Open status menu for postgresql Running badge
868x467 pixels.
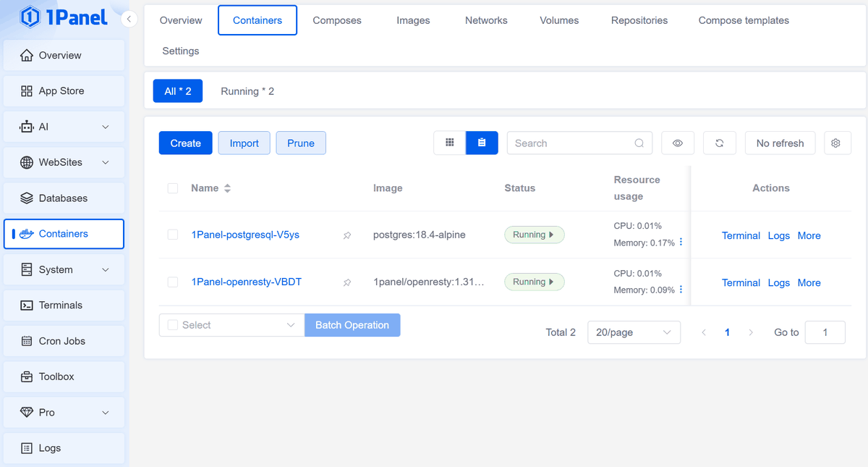click(x=534, y=235)
